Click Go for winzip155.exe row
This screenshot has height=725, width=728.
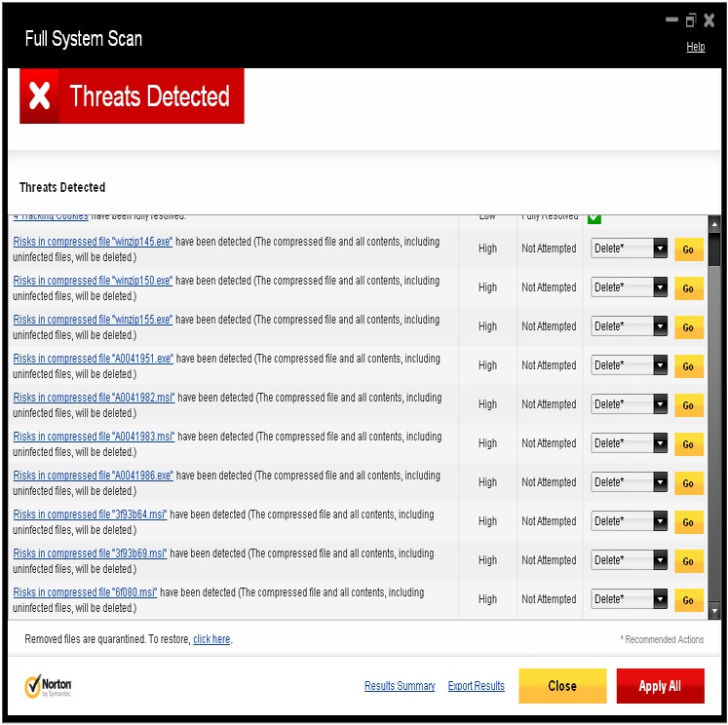[689, 327]
